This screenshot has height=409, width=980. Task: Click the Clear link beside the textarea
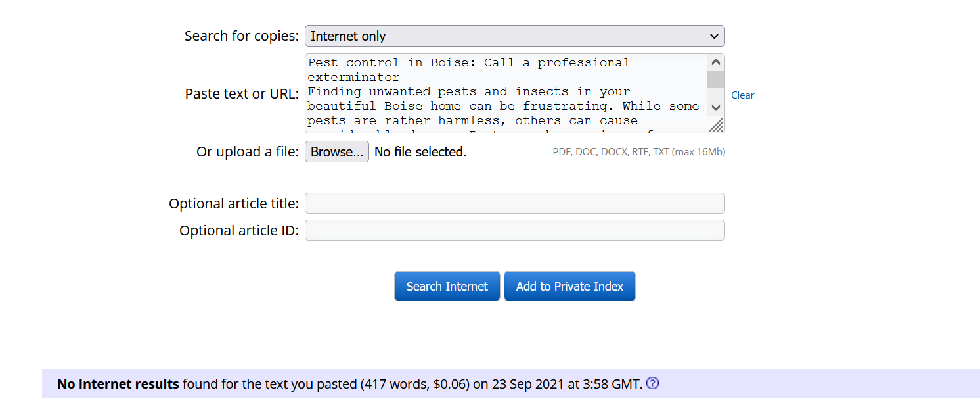(x=742, y=95)
